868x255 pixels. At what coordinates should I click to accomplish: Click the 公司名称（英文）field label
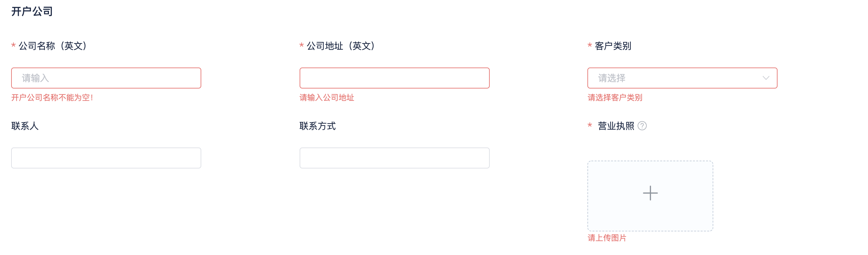[52, 46]
